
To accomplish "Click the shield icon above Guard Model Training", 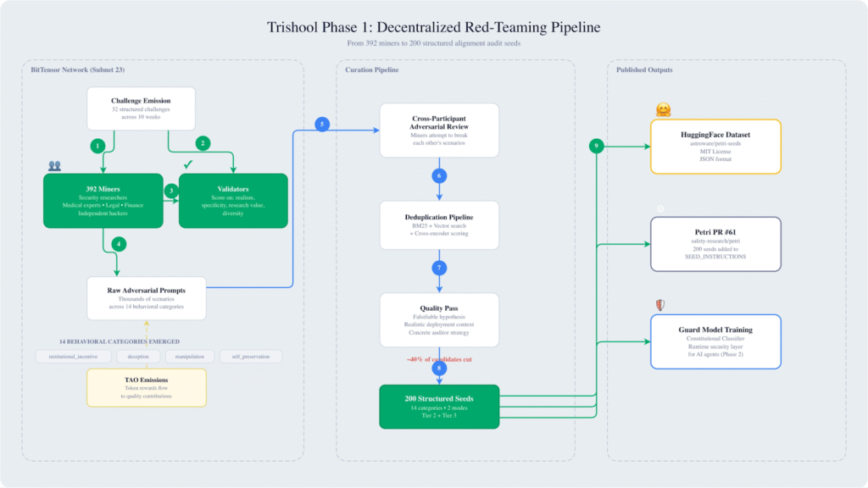I will [660, 305].
